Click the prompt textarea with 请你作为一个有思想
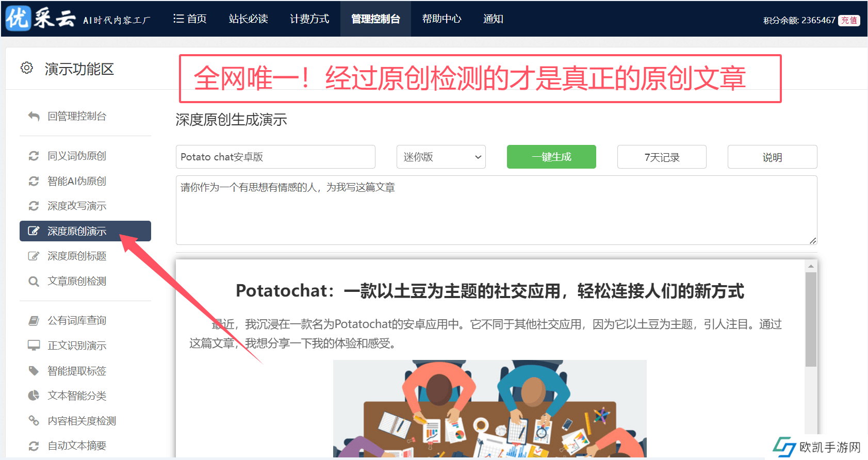The image size is (868, 460). (496, 210)
